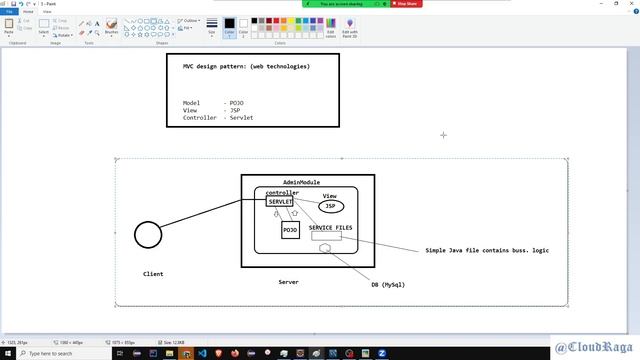This screenshot has height=360, width=640.
Task: Select the Magnifier tool
Action: [97, 33]
